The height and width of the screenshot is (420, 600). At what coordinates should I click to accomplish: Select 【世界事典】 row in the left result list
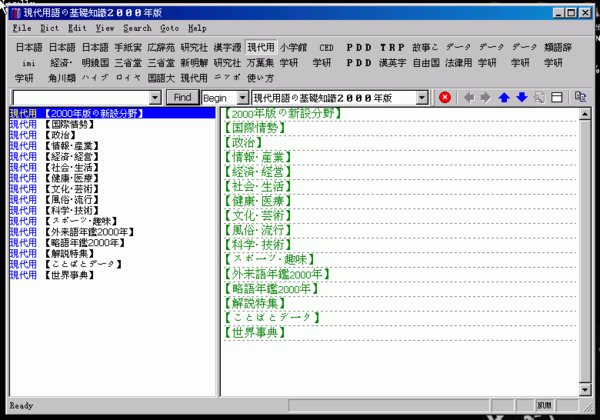pos(112,275)
